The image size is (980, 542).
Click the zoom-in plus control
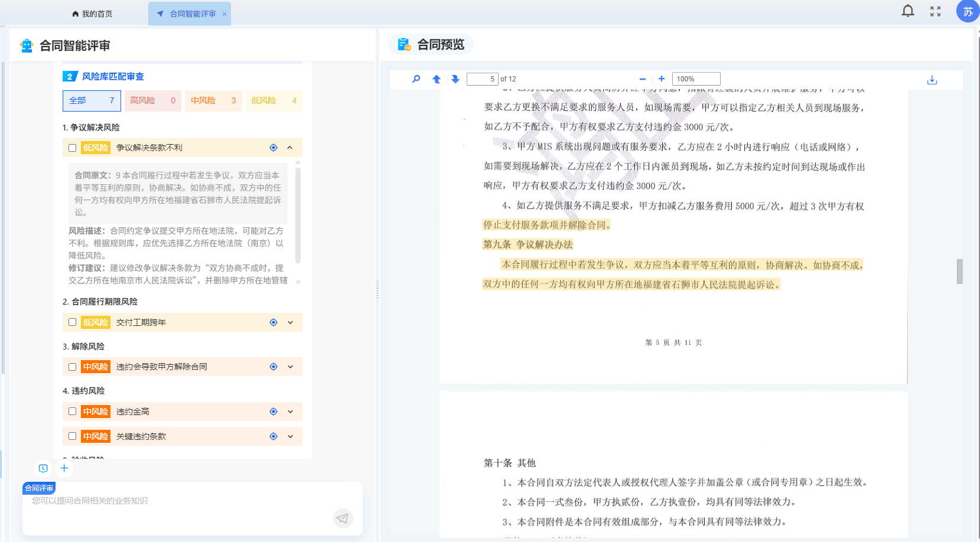661,79
